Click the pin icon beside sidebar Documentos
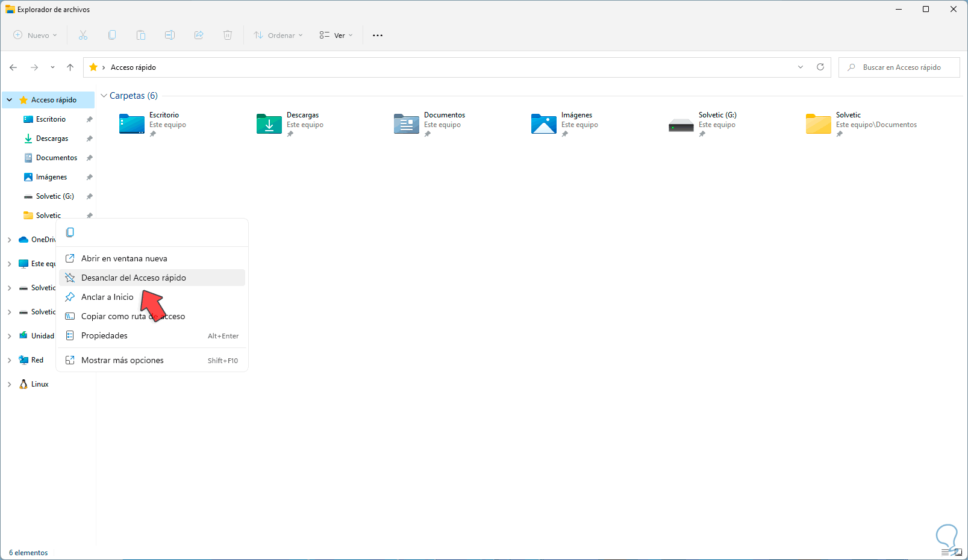 pyautogui.click(x=89, y=158)
